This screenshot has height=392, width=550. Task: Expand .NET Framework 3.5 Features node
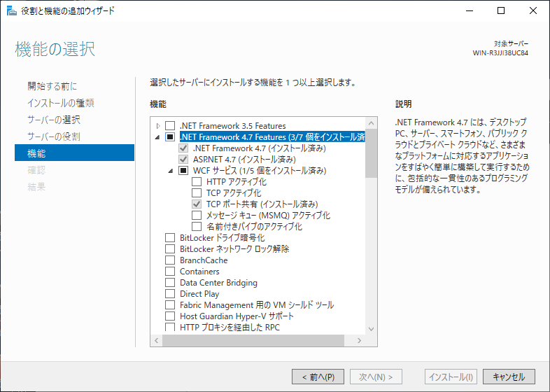click(x=158, y=126)
